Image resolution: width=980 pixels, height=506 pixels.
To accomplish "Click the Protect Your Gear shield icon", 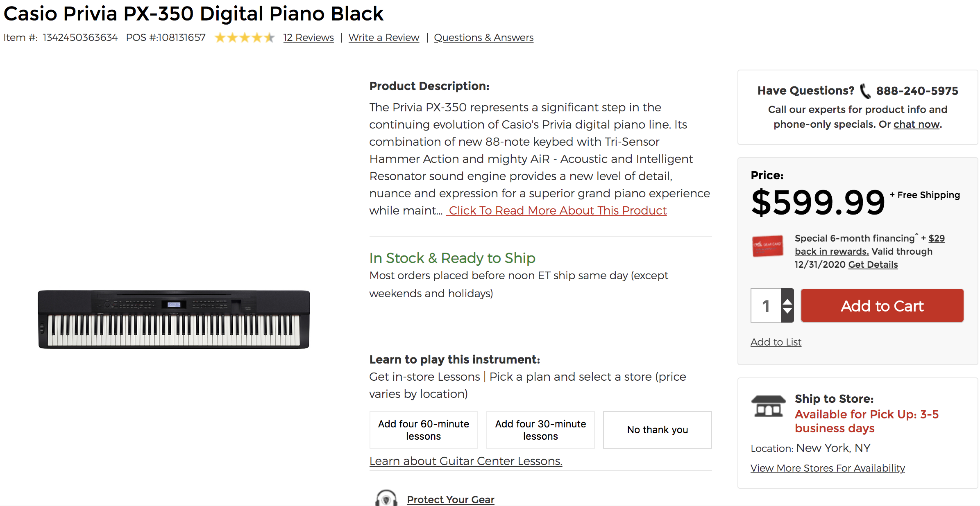I will [386, 498].
